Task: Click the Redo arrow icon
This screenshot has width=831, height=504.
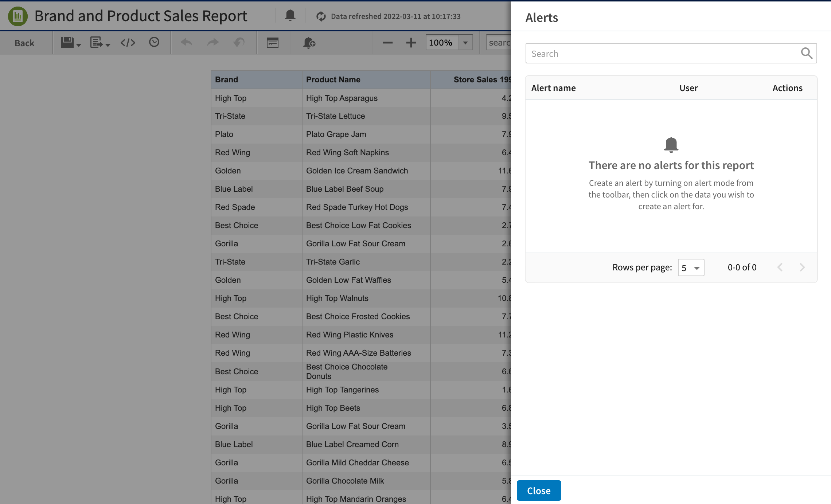Action: pyautogui.click(x=213, y=43)
